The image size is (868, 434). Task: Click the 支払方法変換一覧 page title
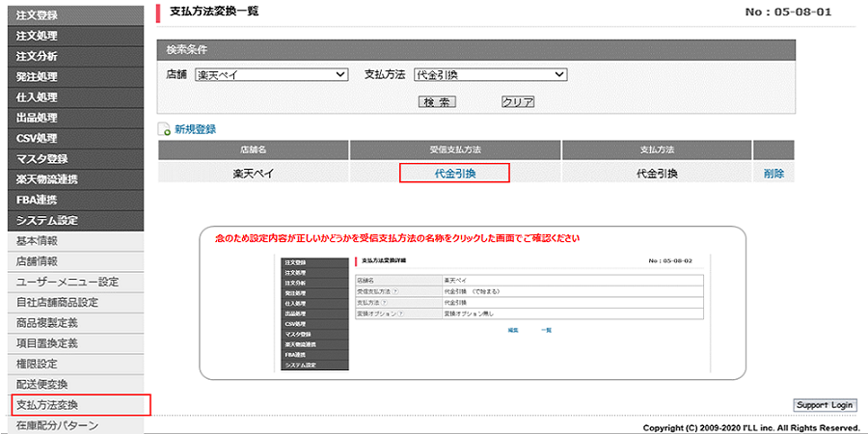tap(214, 11)
